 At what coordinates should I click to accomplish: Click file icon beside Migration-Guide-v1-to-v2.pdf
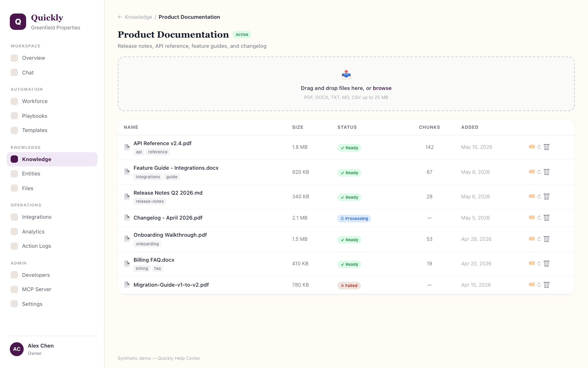pos(127,285)
